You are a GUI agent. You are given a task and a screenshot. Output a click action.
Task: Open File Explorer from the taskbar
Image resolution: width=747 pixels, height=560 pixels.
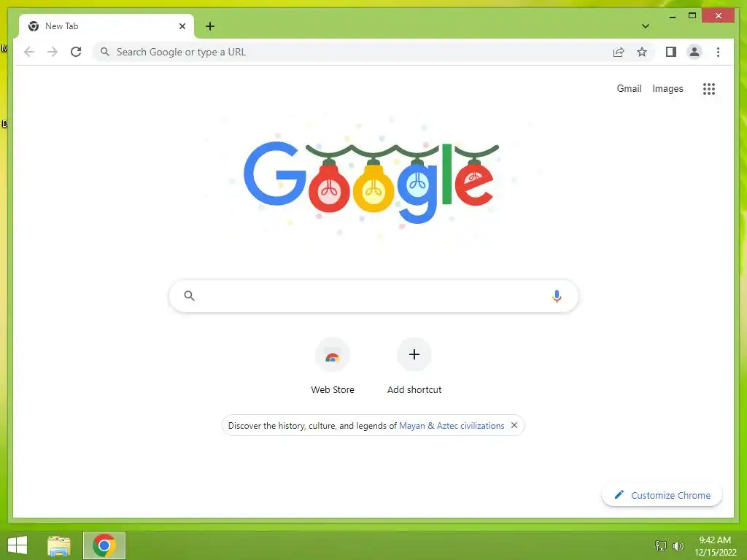[x=59, y=545]
